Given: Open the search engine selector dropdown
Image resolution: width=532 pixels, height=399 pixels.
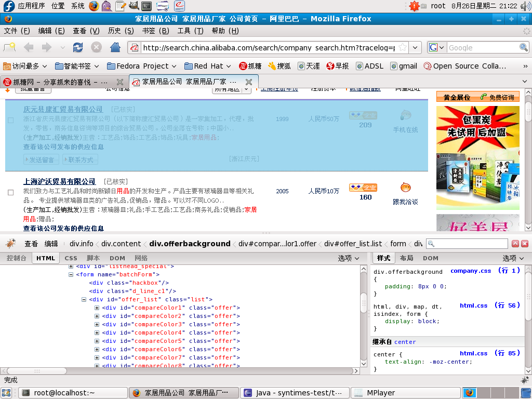Looking at the screenshot, I should (437, 47).
